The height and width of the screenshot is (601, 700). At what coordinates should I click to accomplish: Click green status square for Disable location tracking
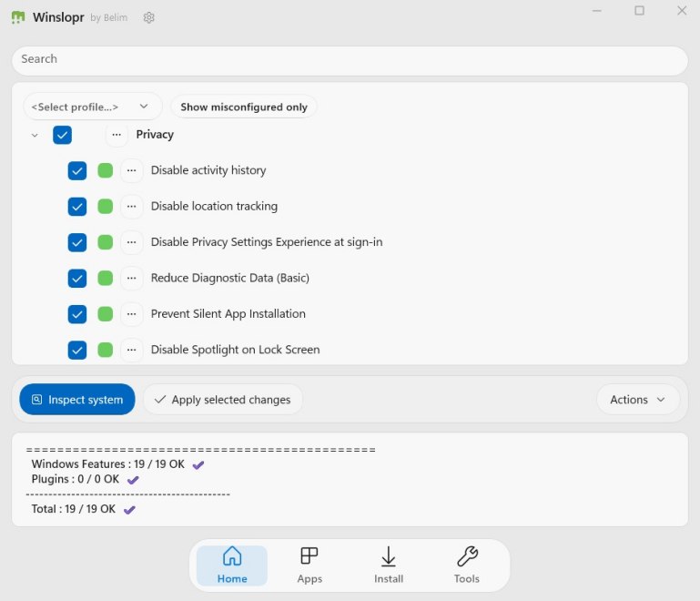[x=106, y=207]
